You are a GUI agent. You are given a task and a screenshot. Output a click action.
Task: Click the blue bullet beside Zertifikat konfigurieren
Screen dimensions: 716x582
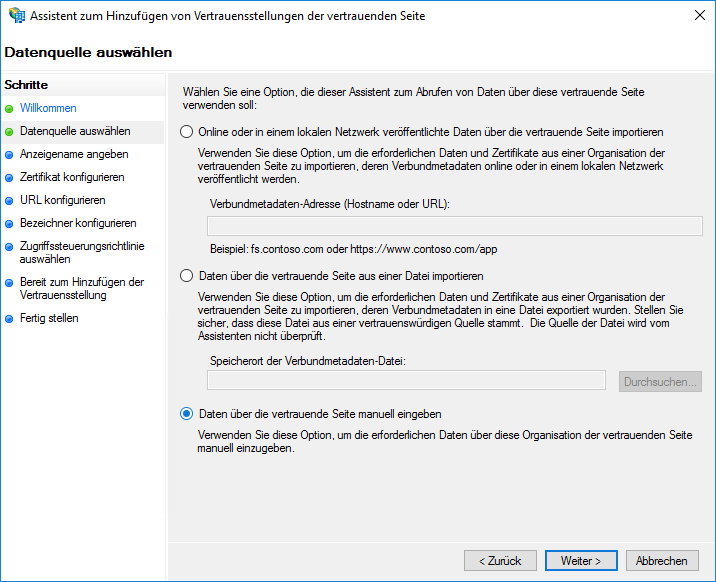coord(10,178)
